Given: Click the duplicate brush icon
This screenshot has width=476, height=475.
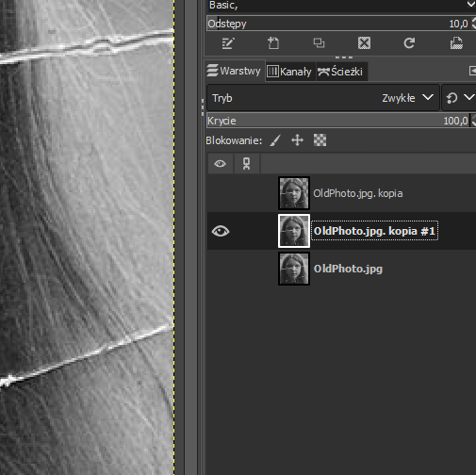Looking at the screenshot, I should pos(319,43).
